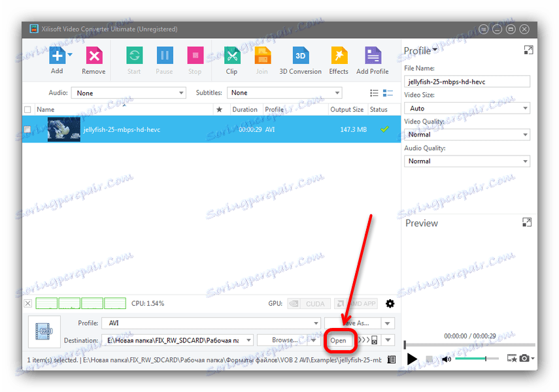This screenshot has width=559, height=392.
Task: Toggle CUDA GPU acceleration
Action: pyautogui.click(x=309, y=304)
